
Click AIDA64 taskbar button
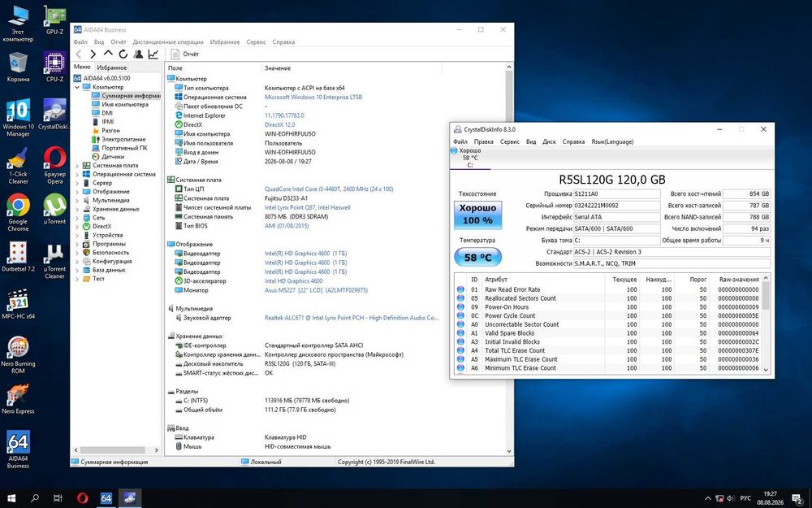106,498
